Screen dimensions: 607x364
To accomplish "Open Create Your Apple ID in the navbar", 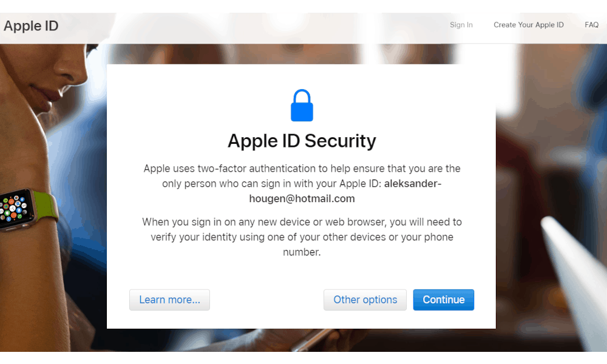I will click(528, 25).
